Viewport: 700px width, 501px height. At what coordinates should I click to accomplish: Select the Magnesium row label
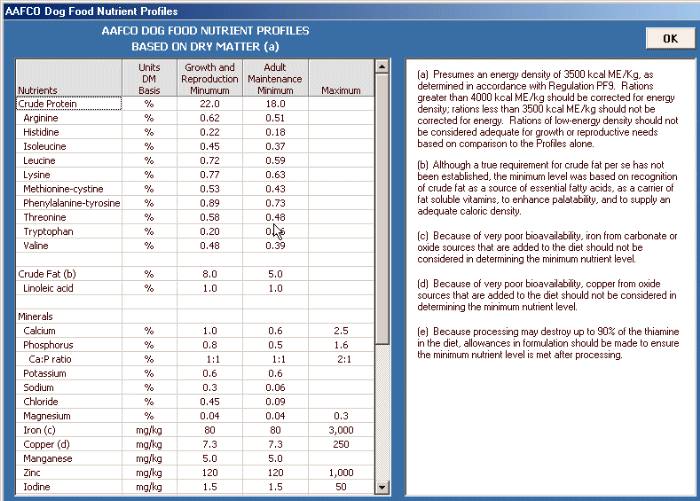point(47,416)
